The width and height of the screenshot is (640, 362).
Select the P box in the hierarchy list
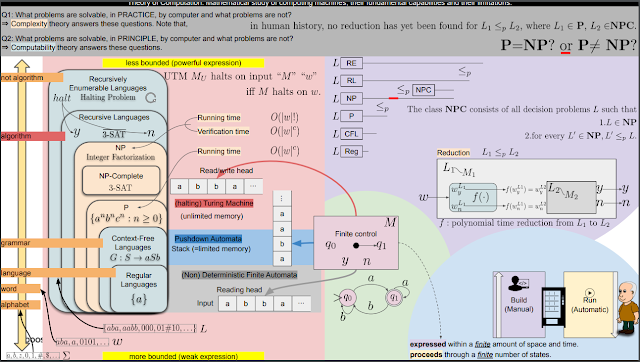point(351,116)
